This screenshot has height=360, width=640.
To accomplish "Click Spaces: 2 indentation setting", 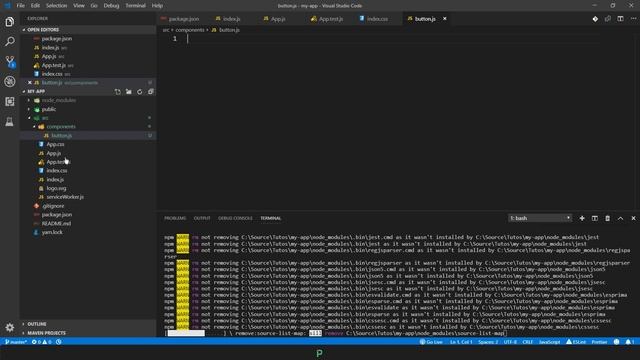I will point(488,342).
